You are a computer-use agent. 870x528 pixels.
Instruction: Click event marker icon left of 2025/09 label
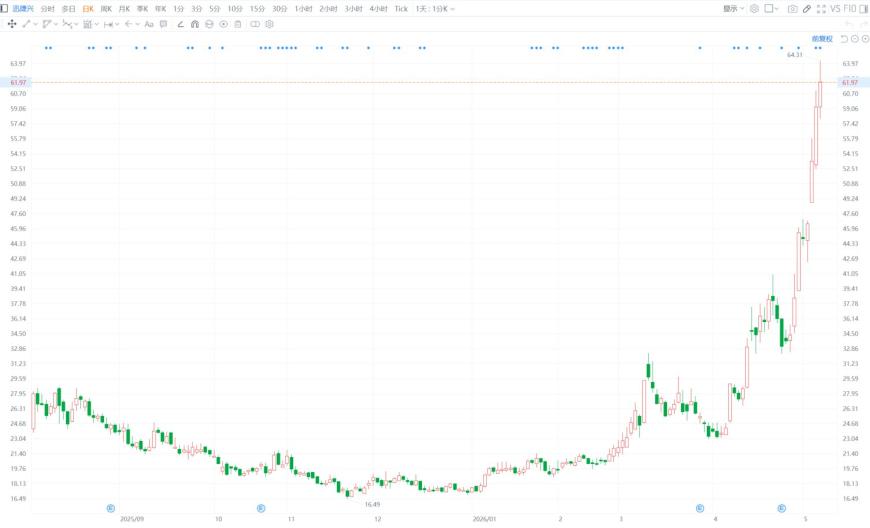click(110, 508)
